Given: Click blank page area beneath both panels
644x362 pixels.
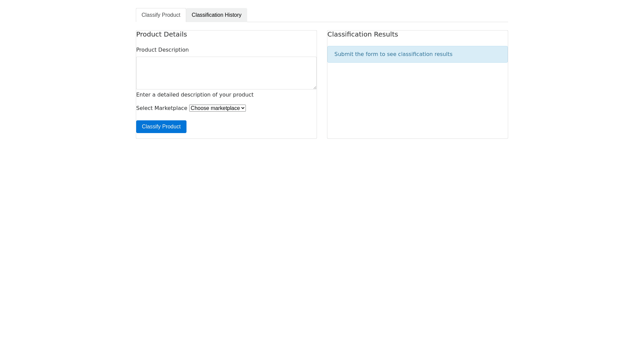Looking at the screenshot, I should (x=322, y=235).
